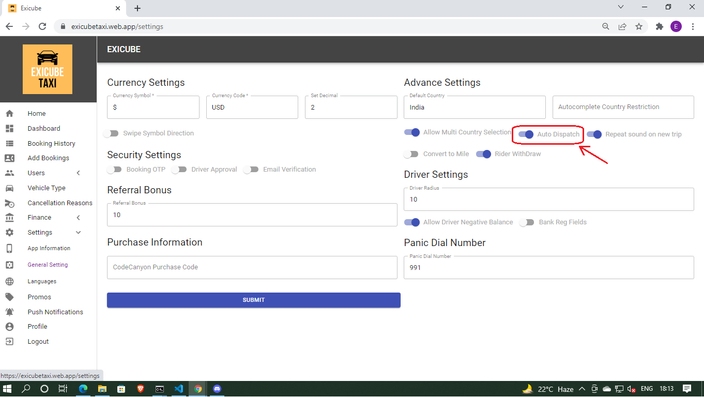Click the Promos tag icon
The width and height of the screenshot is (704, 397).
pos(9,297)
